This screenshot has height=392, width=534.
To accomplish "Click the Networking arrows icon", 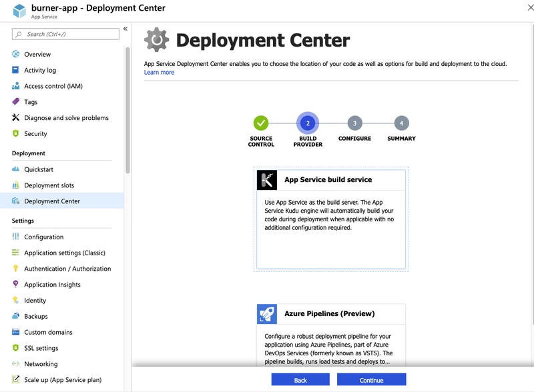I will pos(15,364).
